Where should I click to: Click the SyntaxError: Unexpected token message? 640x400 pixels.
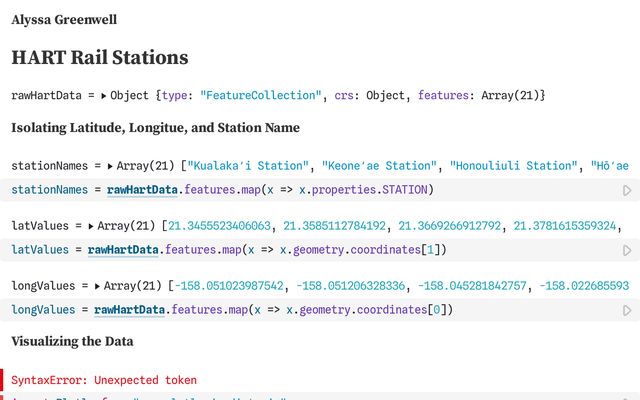pyautogui.click(x=104, y=380)
